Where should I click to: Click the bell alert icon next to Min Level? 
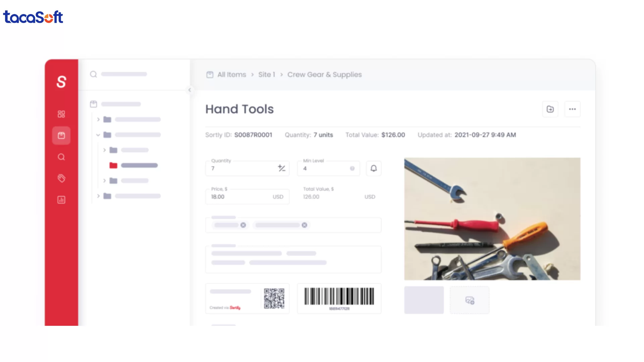click(x=373, y=168)
